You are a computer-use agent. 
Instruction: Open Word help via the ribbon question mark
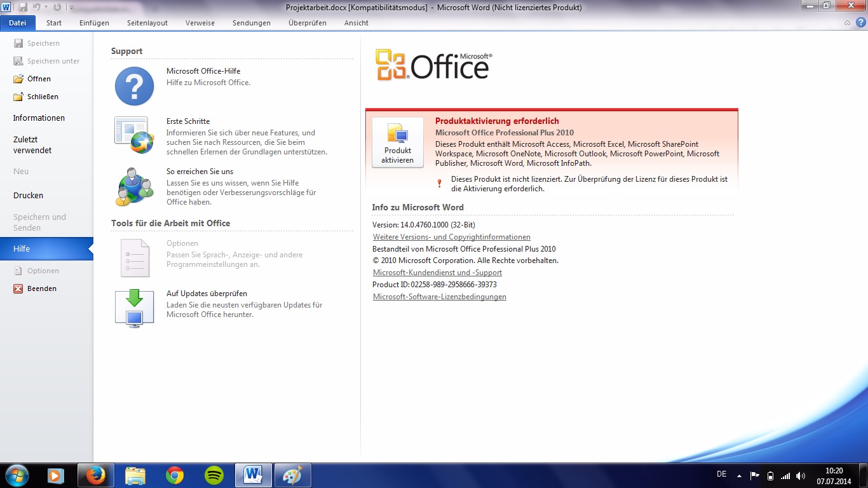point(860,23)
